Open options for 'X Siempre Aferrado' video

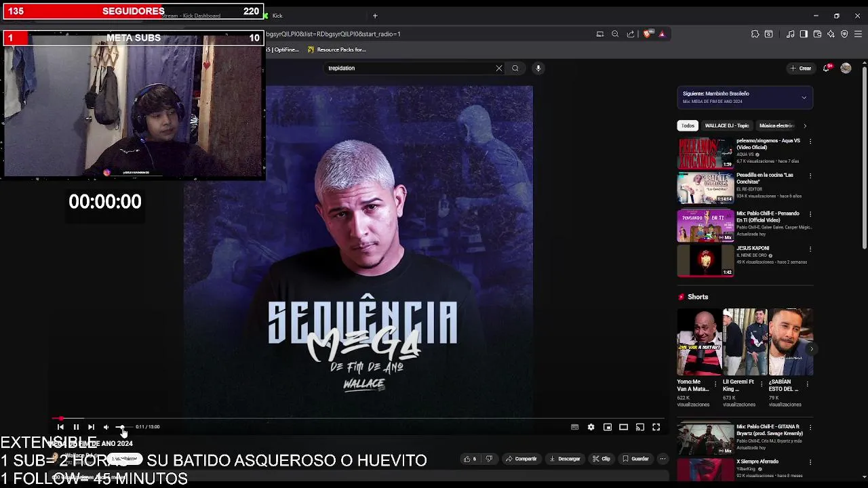[810, 462]
